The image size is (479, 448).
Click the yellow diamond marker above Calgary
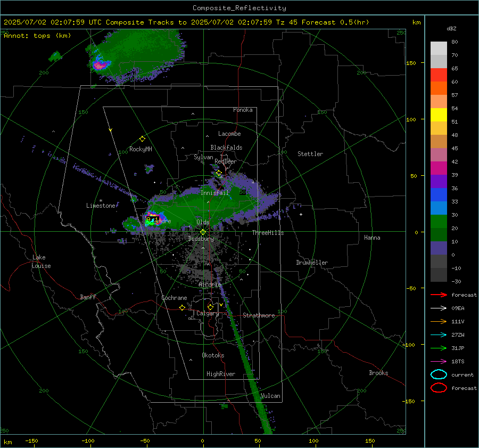coord(210,307)
